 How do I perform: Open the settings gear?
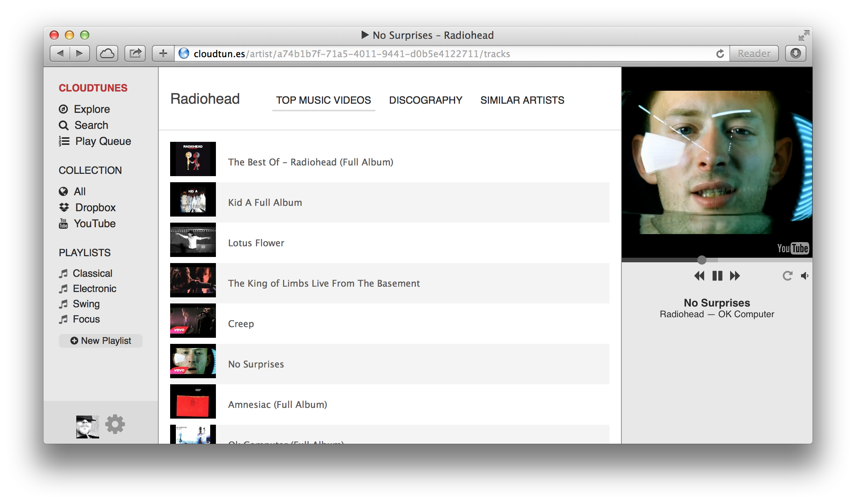click(115, 424)
